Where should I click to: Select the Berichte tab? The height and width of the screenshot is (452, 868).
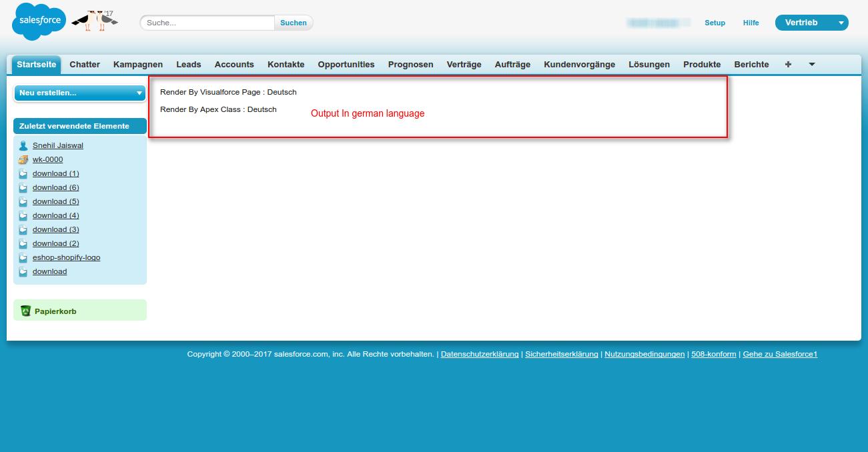coord(751,65)
